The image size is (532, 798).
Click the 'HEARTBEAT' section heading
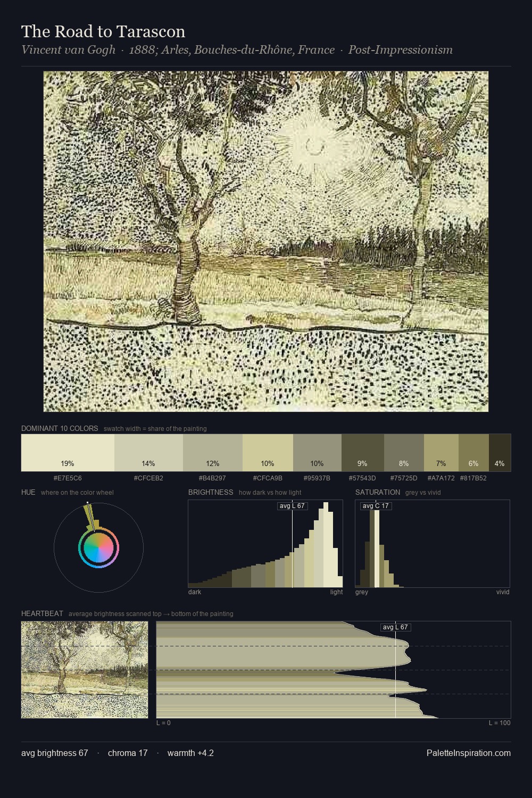coord(42,613)
